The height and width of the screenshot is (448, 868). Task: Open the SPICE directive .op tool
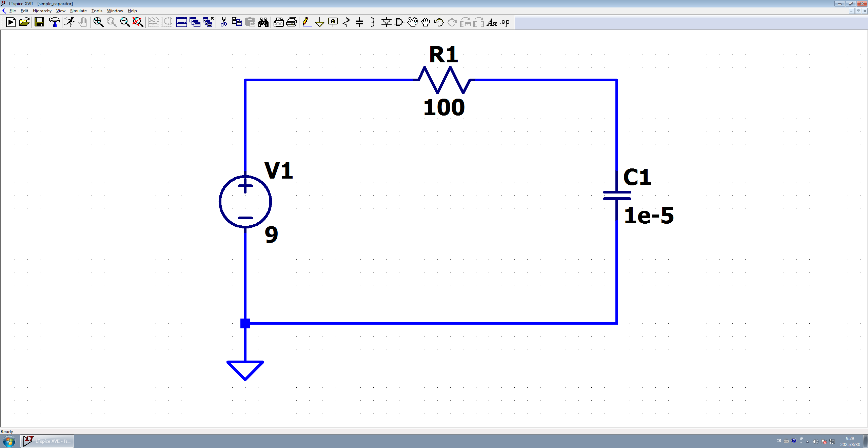[505, 22]
